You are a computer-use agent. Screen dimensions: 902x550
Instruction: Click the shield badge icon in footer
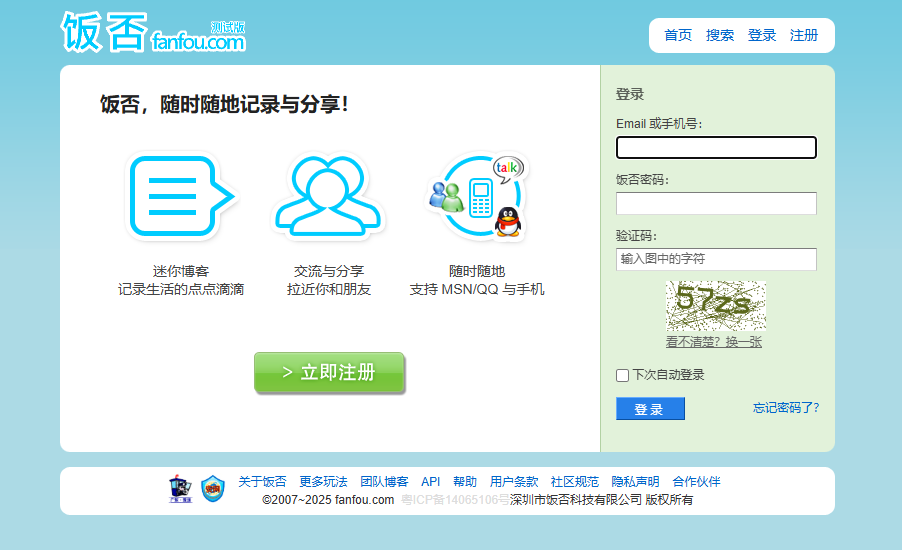pyautogui.click(x=213, y=488)
